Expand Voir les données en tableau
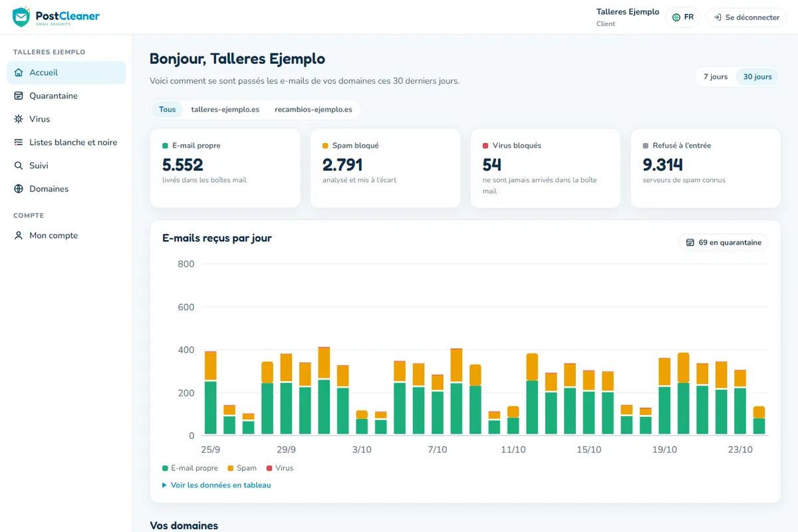 217,485
